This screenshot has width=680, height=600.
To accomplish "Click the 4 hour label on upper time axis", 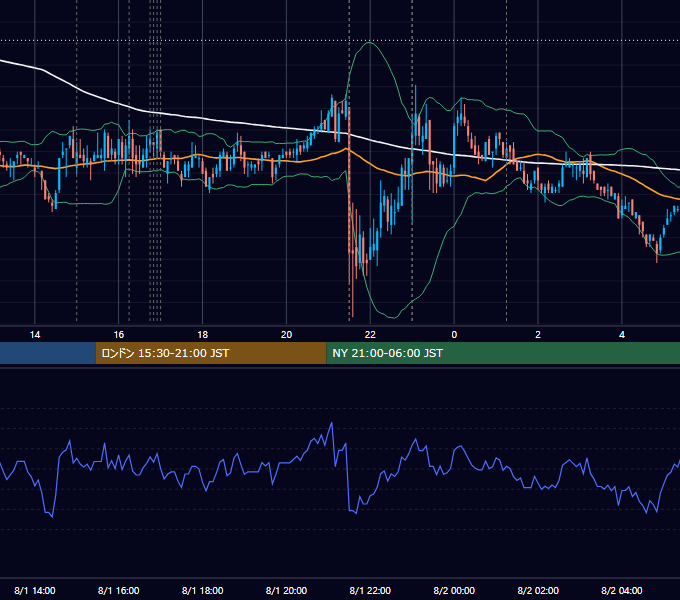I will [x=622, y=335].
